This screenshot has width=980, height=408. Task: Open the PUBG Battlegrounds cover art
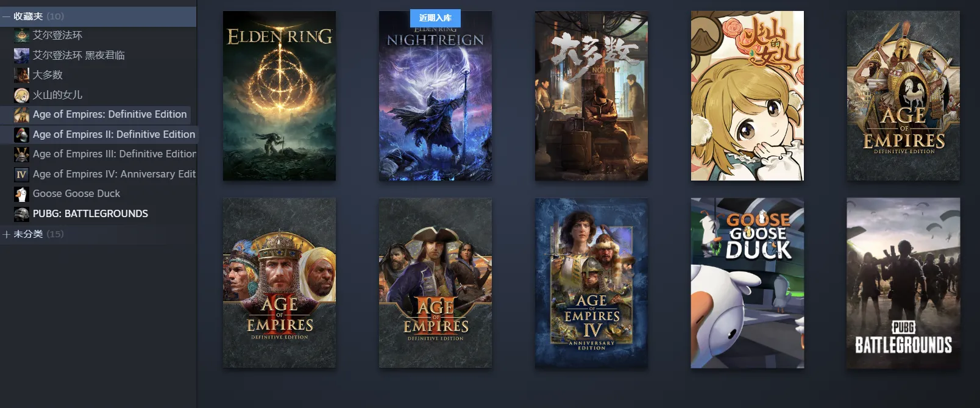[x=903, y=283]
